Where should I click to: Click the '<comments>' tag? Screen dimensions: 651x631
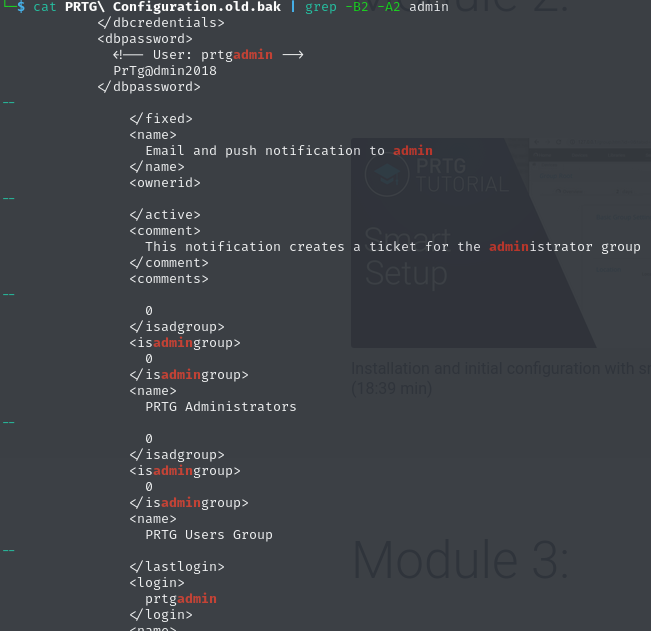coord(169,279)
